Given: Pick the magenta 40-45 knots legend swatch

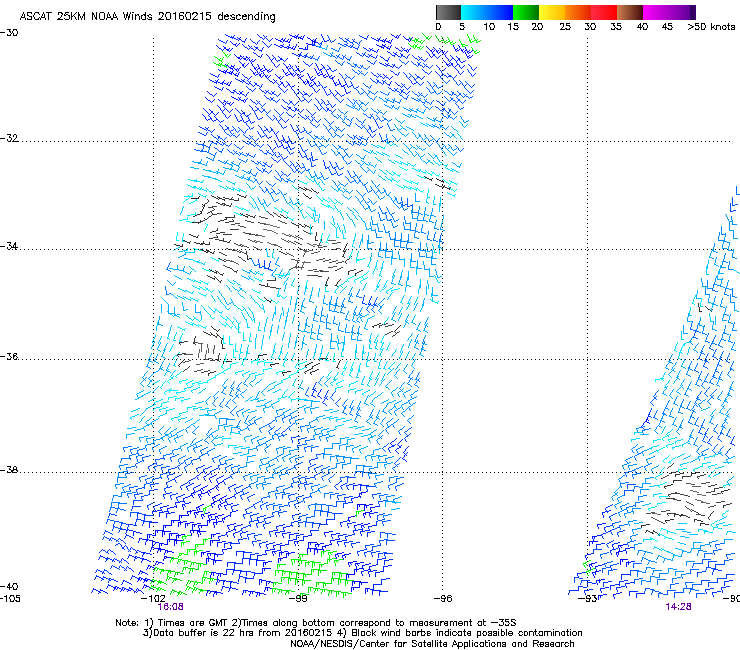Looking at the screenshot, I should [657, 12].
